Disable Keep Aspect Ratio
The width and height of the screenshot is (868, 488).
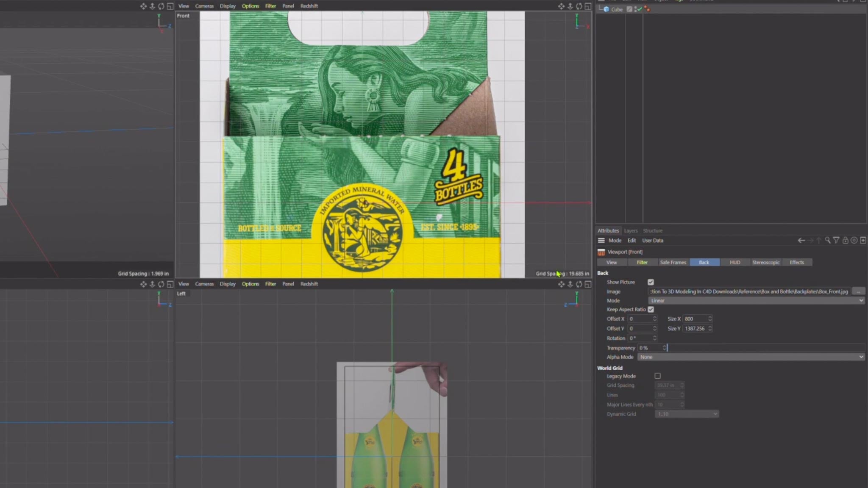pyautogui.click(x=651, y=309)
